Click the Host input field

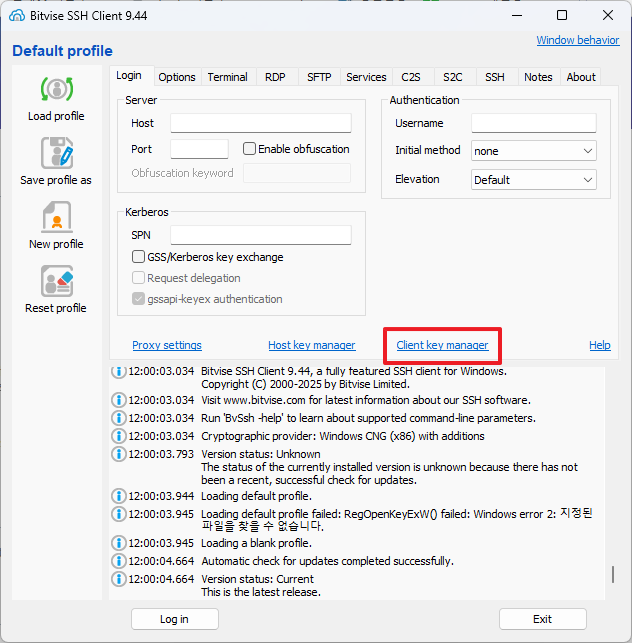click(261, 123)
